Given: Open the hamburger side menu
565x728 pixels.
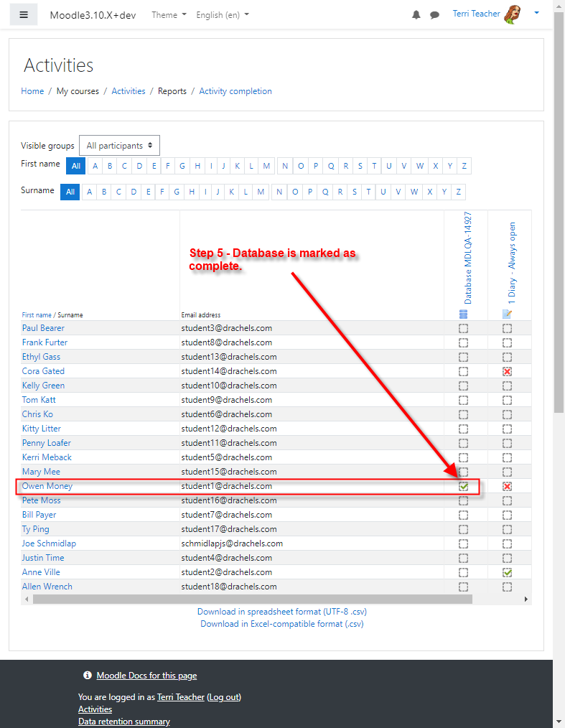Looking at the screenshot, I should (24, 15).
